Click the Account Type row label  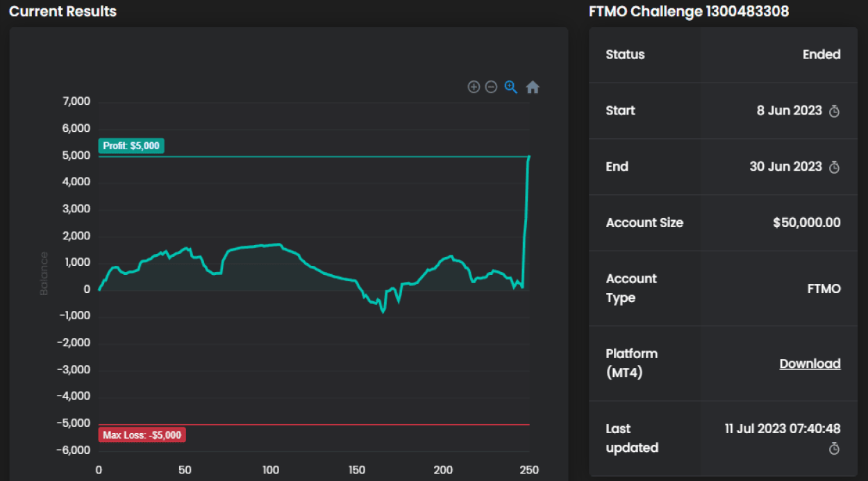click(x=631, y=288)
